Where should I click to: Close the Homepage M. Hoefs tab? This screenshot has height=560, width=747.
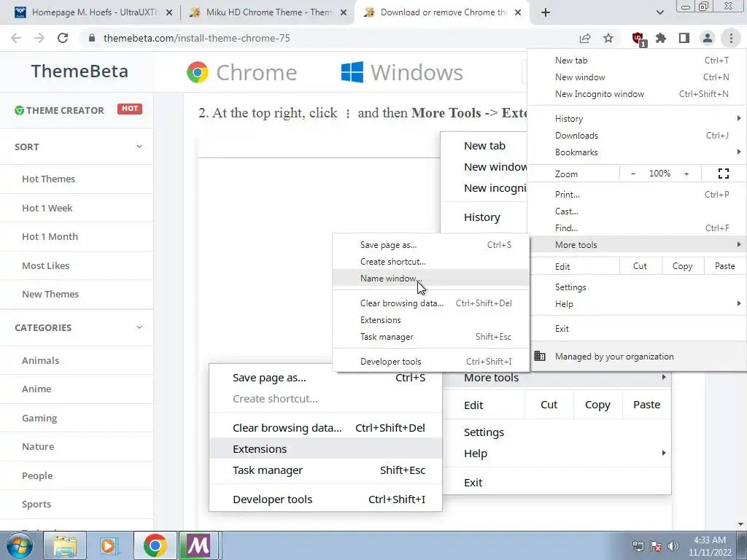[169, 12]
